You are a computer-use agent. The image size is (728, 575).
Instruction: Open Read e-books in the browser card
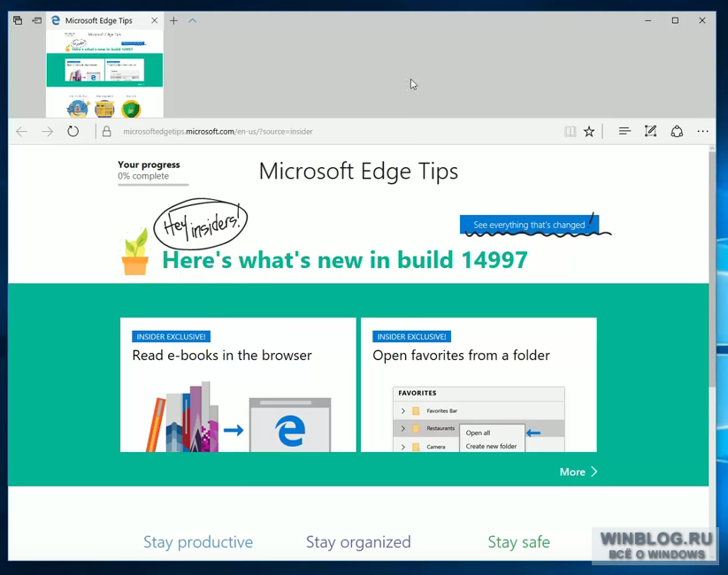238,385
